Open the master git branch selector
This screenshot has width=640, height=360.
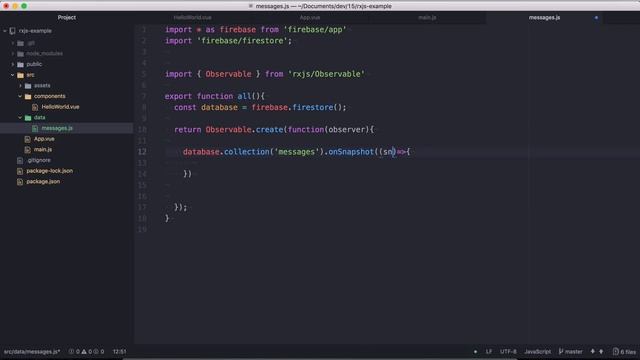(x=570, y=352)
